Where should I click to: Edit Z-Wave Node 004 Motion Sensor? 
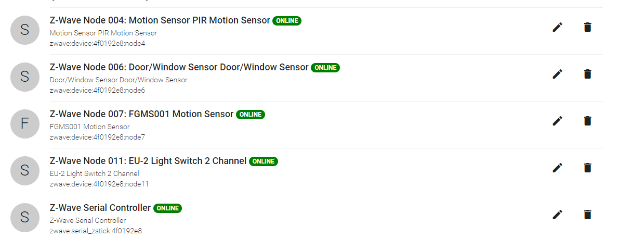(557, 27)
